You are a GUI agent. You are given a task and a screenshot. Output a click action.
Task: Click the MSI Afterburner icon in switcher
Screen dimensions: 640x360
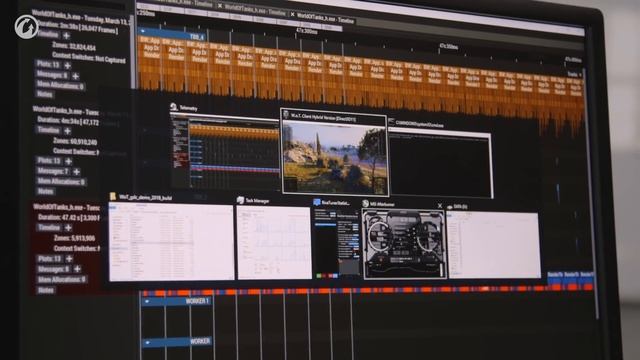(x=365, y=204)
